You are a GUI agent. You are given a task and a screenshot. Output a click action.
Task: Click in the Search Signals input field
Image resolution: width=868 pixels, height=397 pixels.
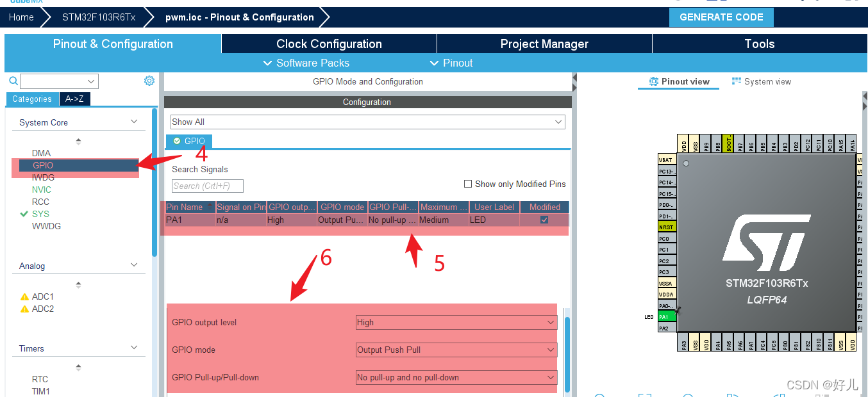coord(208,186)
